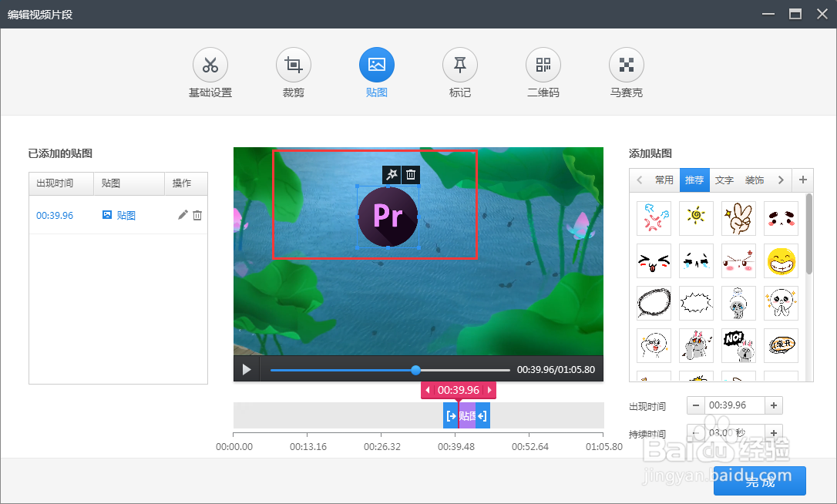Add the scribbled oval speech bubble sticker

654,304
